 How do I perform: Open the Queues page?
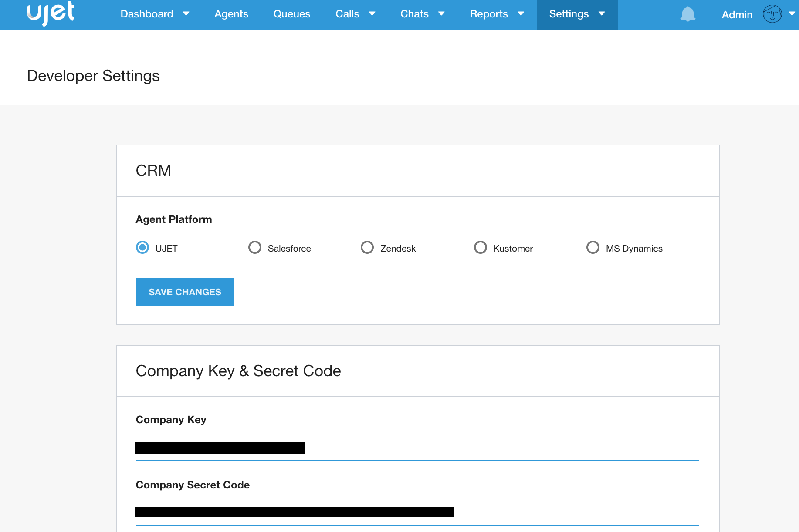coord(291,14)
